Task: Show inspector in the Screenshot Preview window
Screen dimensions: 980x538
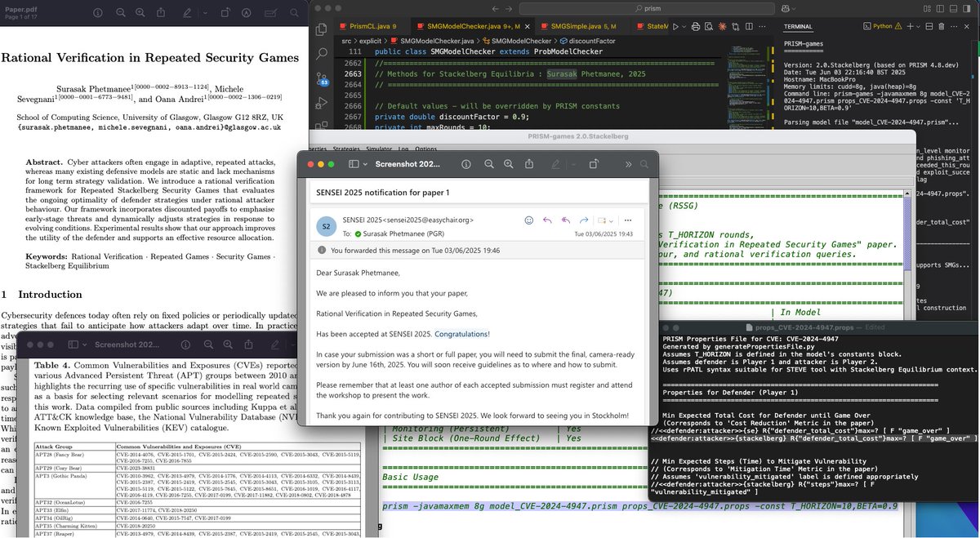Action: pyautogui.click(x=466, y=164)
